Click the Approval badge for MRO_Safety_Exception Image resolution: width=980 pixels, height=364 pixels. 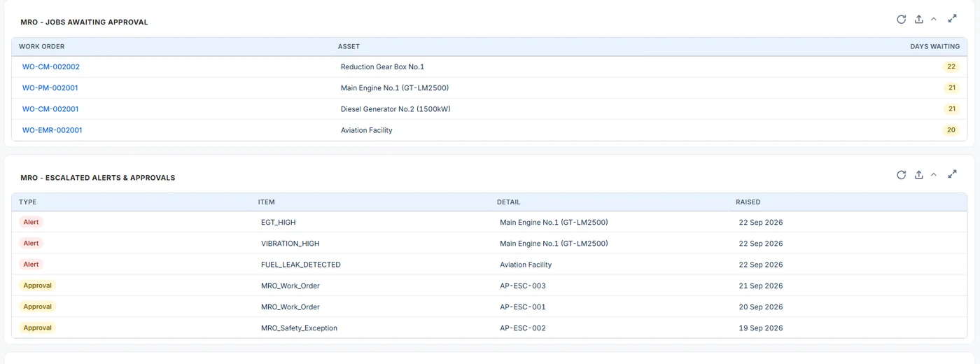point(37,328)
